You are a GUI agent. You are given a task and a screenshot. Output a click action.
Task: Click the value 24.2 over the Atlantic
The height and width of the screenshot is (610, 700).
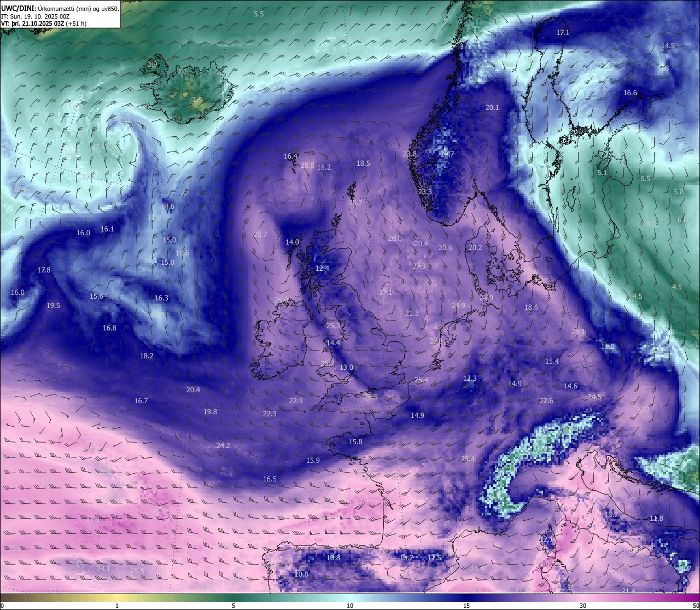[x=223, y=446]
